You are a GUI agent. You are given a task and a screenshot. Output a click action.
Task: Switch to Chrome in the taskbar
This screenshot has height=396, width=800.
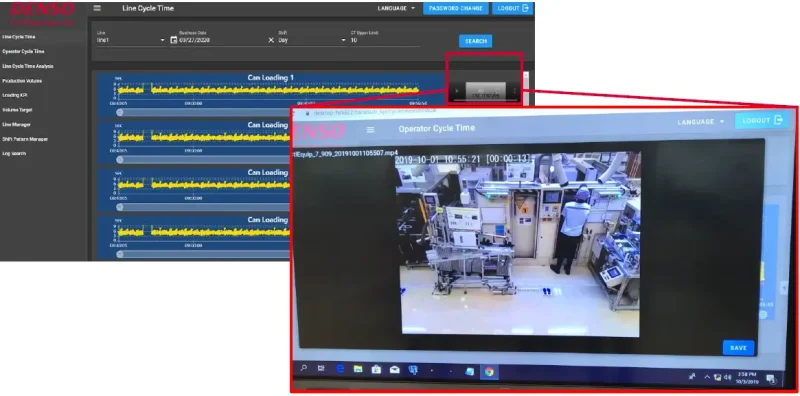(x=489, y=372)
